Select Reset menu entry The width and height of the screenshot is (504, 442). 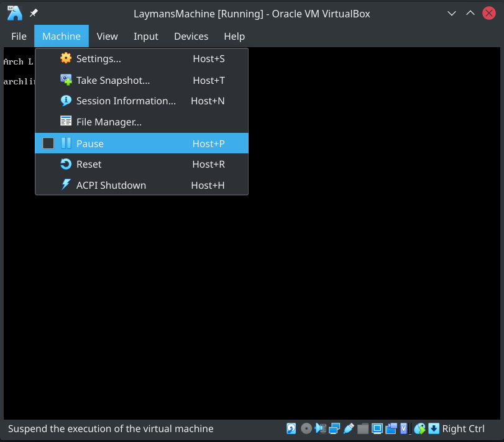pos(142,165)
